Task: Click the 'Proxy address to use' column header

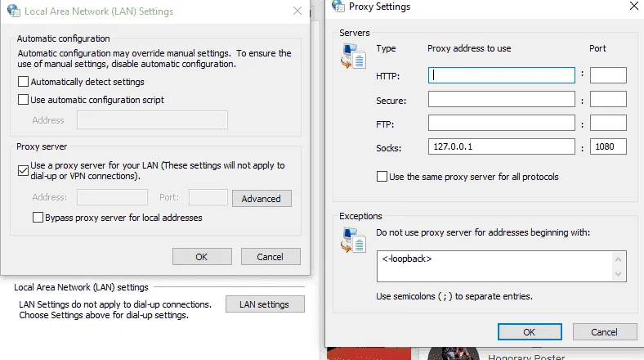Action: tap(469, 48)
